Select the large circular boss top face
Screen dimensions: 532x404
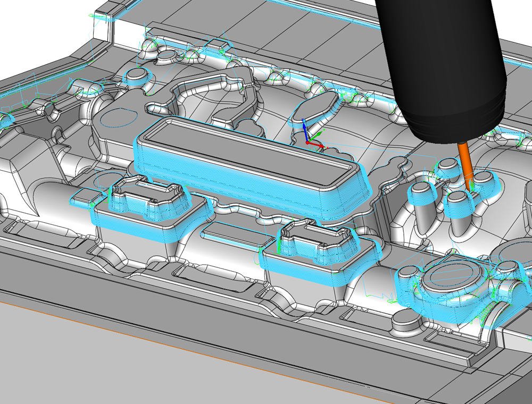click(x=453, y=276)
